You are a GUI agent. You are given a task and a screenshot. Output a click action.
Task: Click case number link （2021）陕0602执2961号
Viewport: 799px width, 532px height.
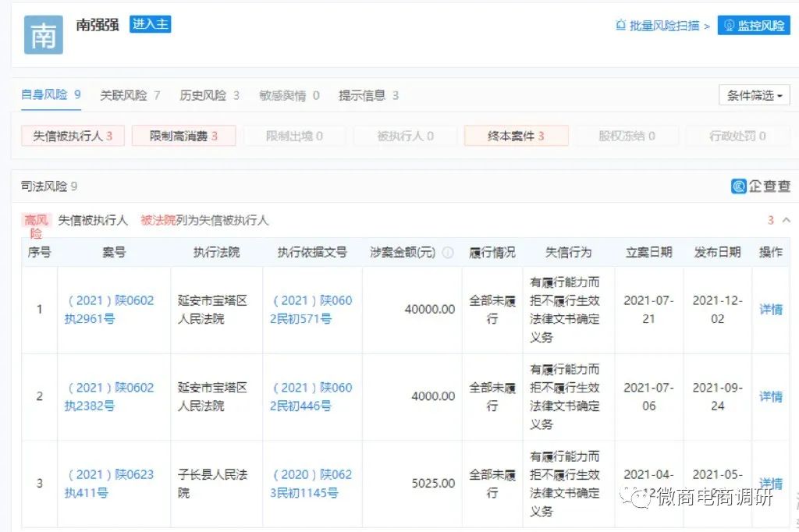pyautogui.click(x=111, y=309)
